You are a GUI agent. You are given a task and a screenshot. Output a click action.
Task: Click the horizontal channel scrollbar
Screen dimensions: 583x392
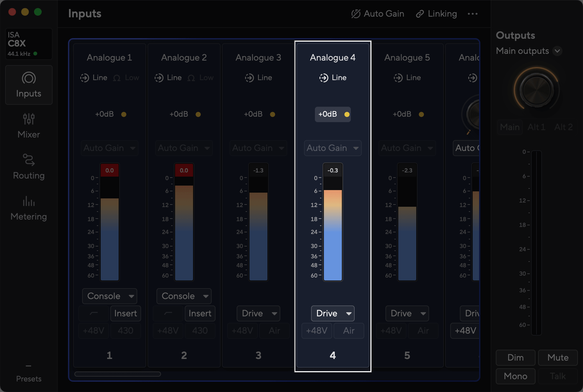[118, 374]
